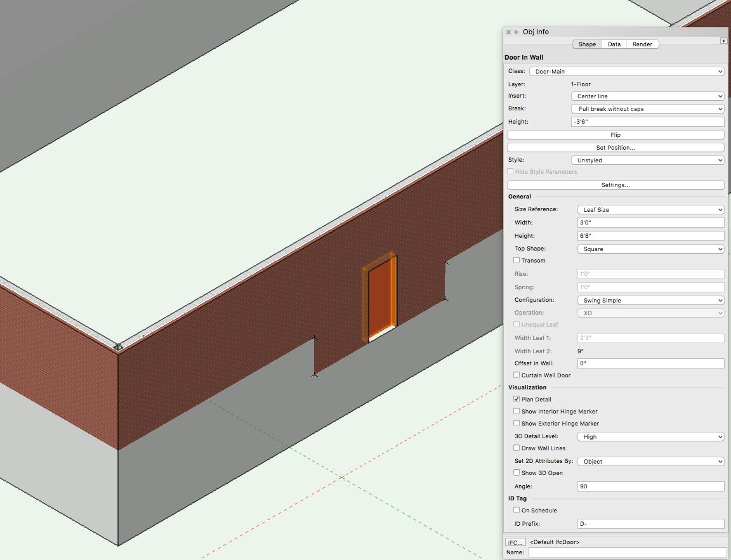Screen dimensions: 731x560
Task: Close the Obj Info palette
Action: (x=508, y=32)
